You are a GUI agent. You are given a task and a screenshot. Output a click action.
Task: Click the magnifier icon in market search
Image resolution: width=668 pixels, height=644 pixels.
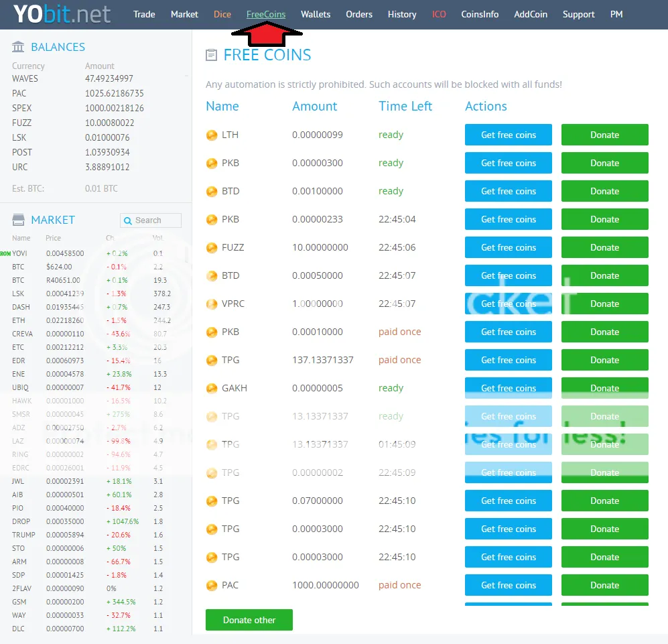[127, 220]
